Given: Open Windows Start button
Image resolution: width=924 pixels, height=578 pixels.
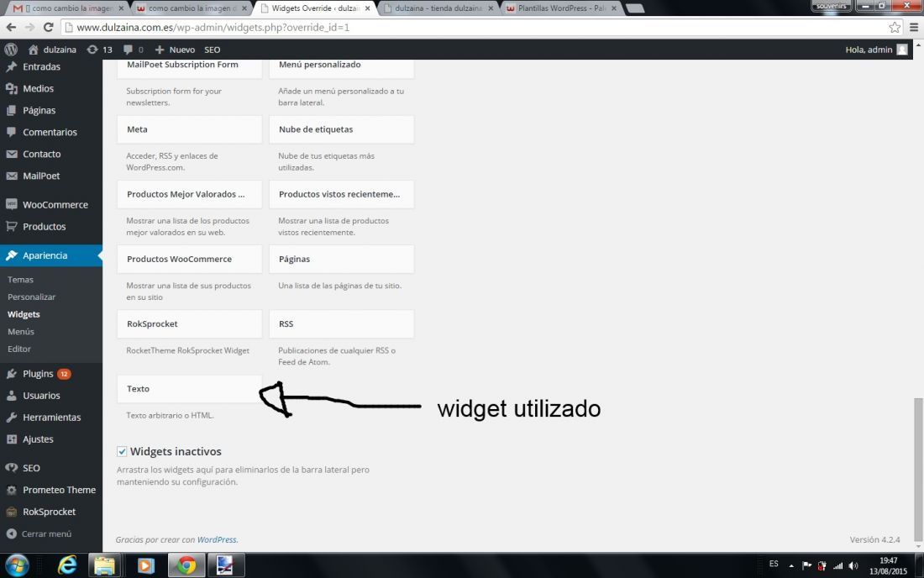Looking at the screenshot, I should click(x=17, y=565).
